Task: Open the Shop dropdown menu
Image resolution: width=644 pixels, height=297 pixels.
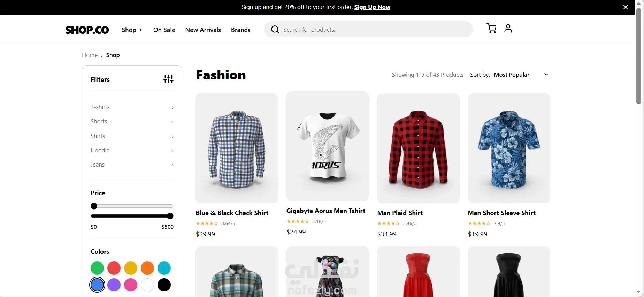Action: click(x=132, y=30)
